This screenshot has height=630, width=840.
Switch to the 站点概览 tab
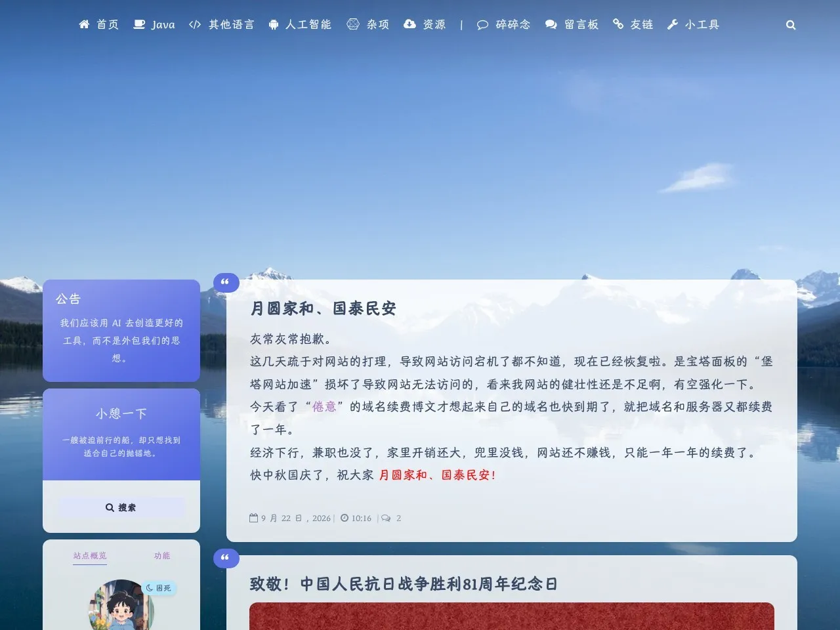coord(90,556)
